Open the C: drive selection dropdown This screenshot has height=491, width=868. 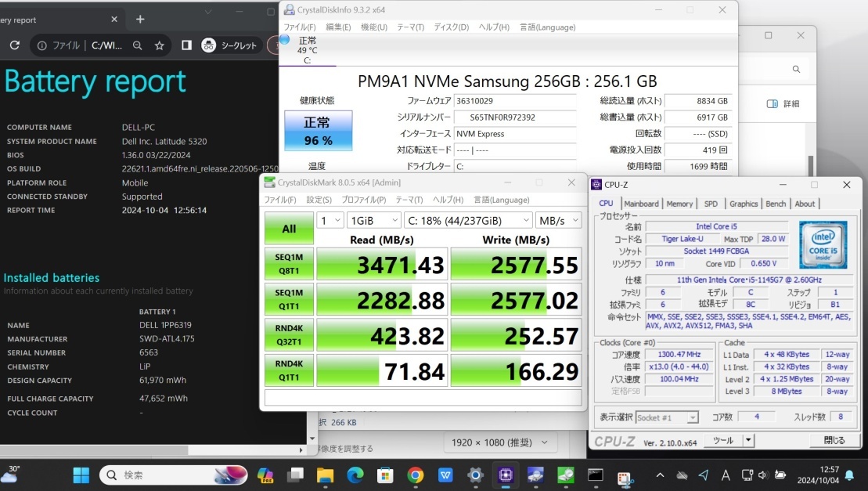(x=468, y=221)
